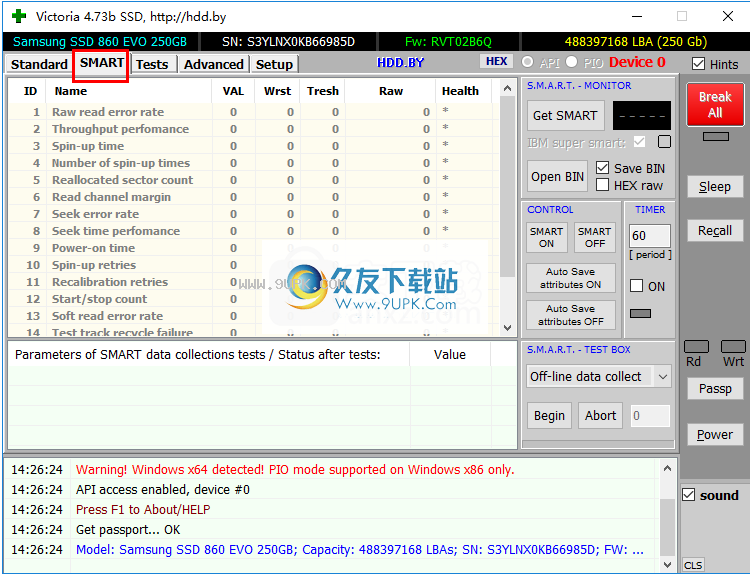Select the Spin-up time row

(x=254, y=146)
